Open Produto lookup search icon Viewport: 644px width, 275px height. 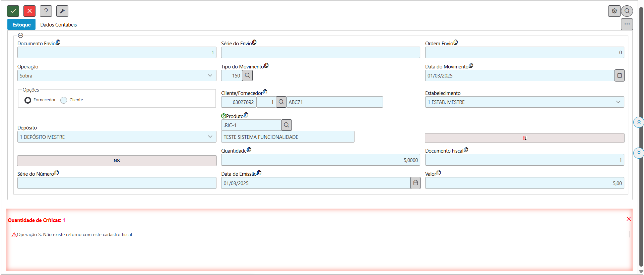coord(286,125)
